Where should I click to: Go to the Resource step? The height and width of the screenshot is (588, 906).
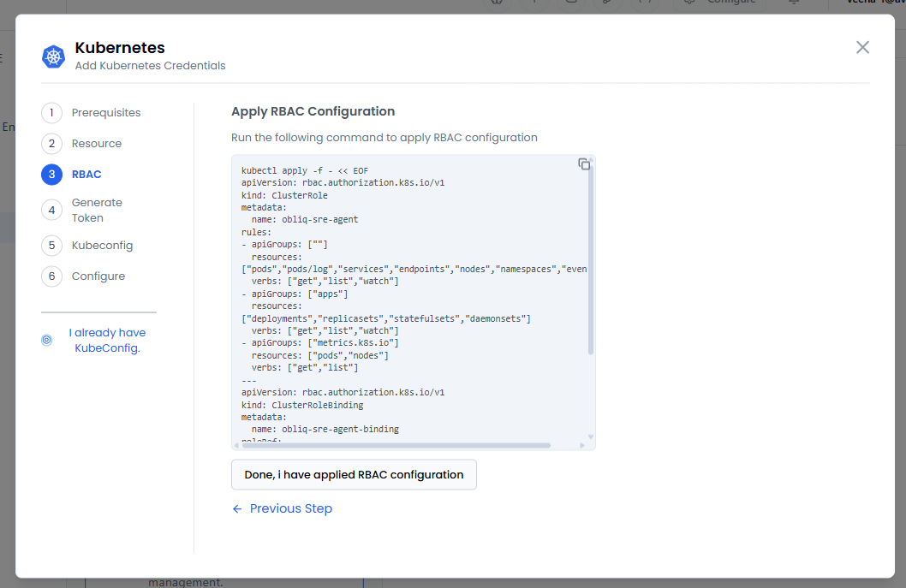coord(97,144)
